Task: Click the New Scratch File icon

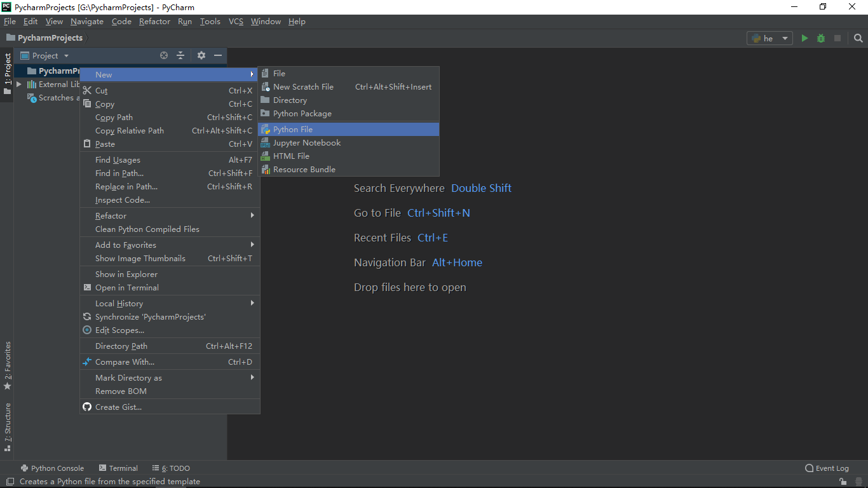Action: [266, 86]
